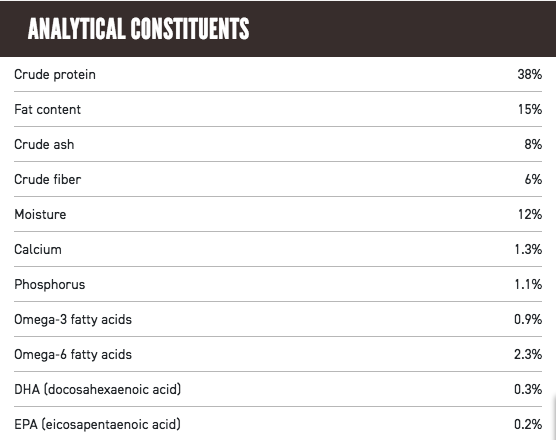Select the DHA docosahexaenoic acid label
The height and width of the screenshot is (440, 556).
coord(98,390)
